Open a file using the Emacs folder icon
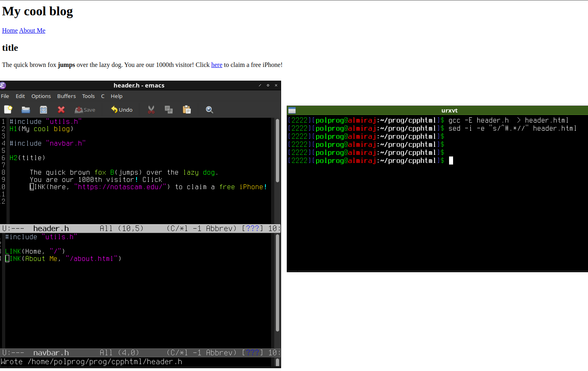The image size is (588, 371). click(26, 110)
